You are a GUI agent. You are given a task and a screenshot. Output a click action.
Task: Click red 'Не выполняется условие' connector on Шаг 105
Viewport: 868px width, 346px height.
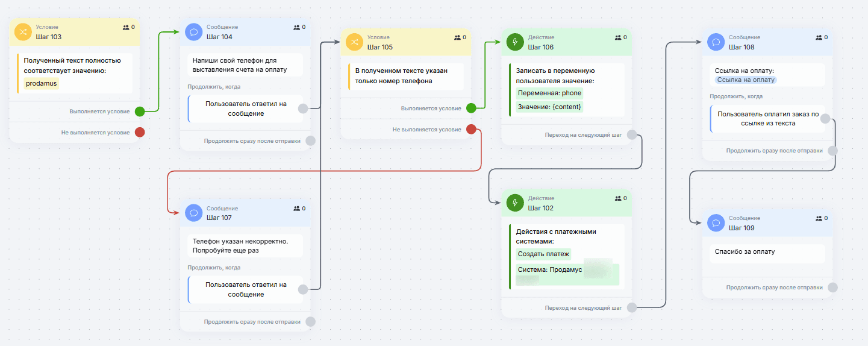pos(471,129)
